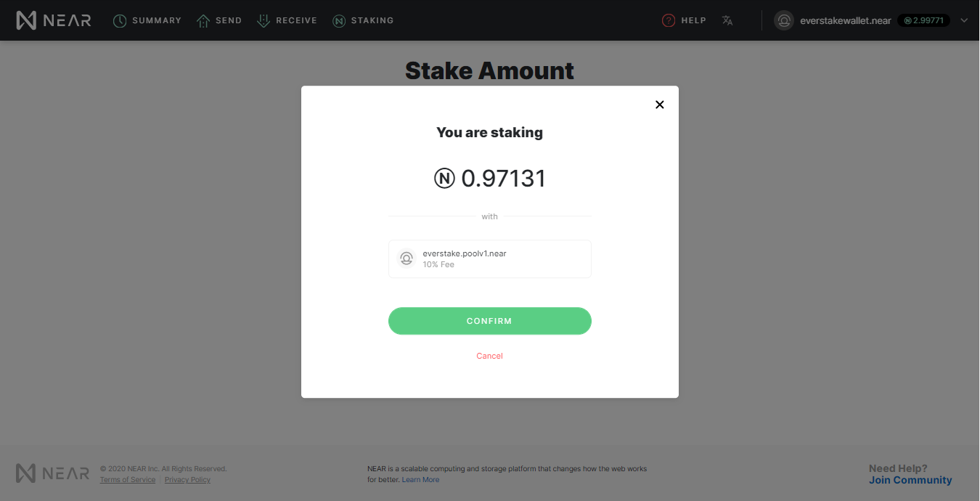Image resolution: width=980 pixels, height=501 pixels.
Task: Go to the Summary menu item
Action: click(x=147, y=20)
